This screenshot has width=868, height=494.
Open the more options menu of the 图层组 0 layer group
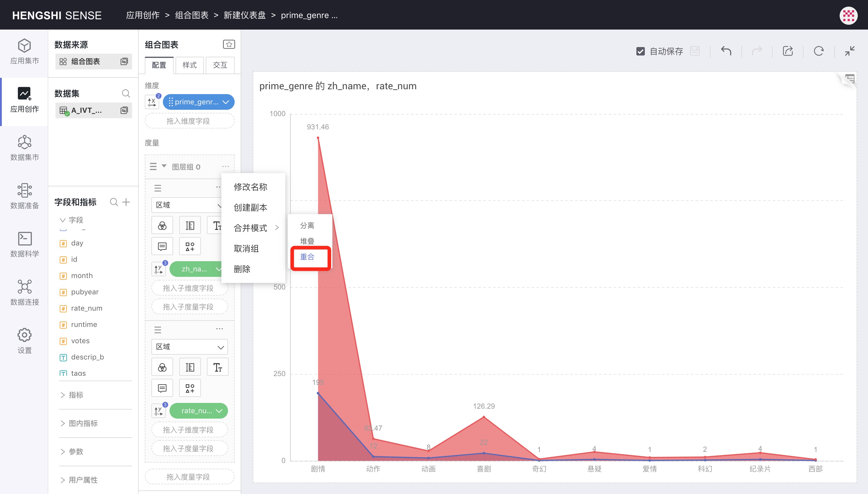tap(226, 166)
